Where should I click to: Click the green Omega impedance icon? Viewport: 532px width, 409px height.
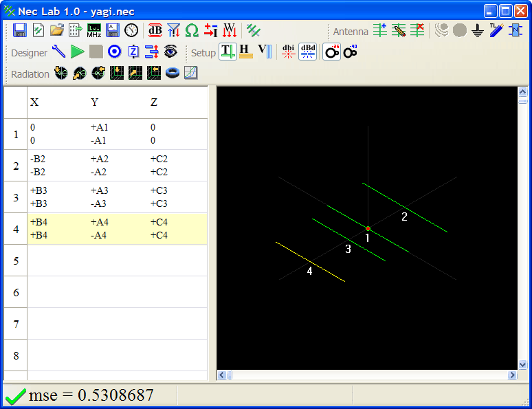click(x=192, y=30)
